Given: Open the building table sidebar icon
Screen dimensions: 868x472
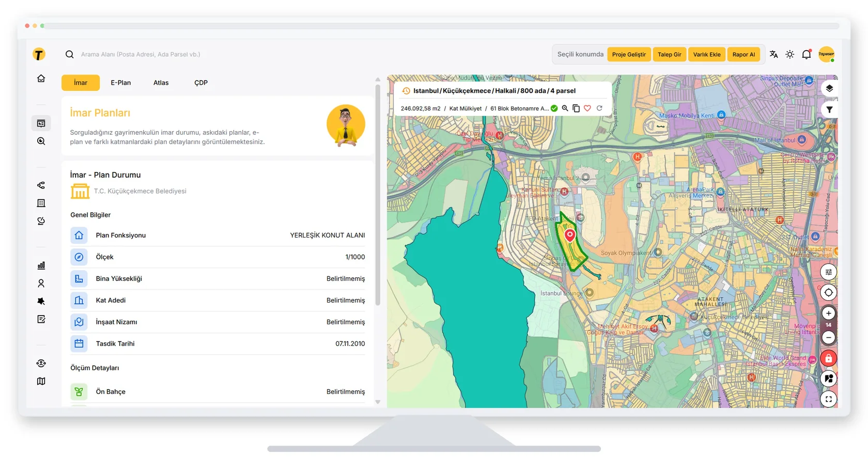Looking at the screenshot, I should tap(41, 203).
